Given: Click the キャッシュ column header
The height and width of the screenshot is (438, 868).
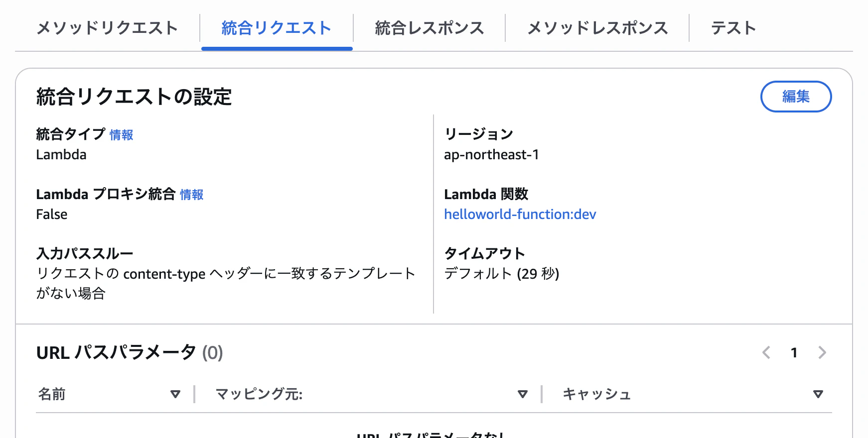Looking at the screenshot, I should [596, 394].
